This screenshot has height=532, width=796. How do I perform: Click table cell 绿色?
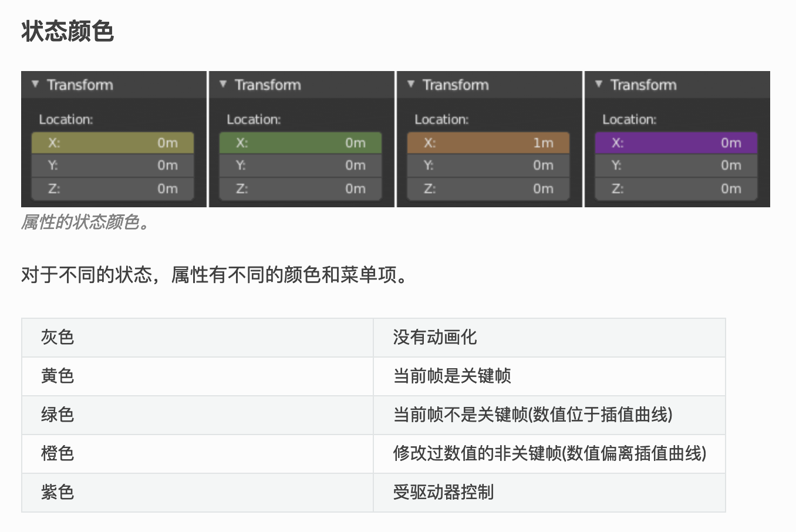coord(197,415)
